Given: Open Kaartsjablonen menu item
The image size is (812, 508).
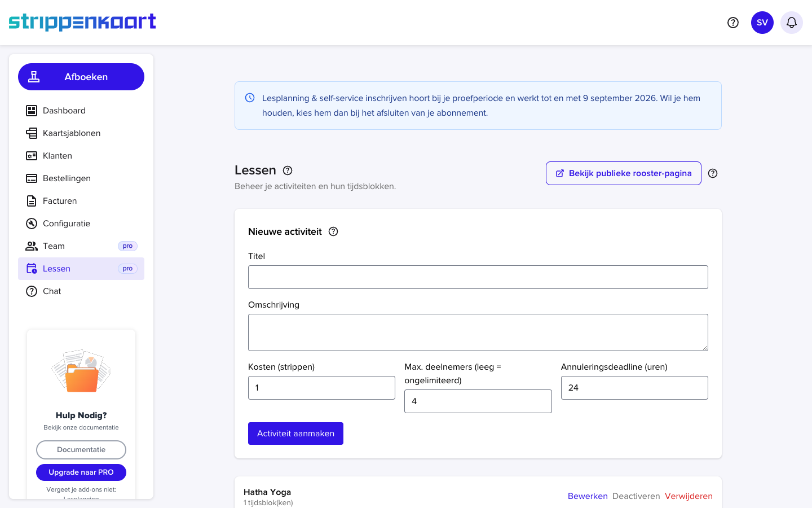Looking at the screenshot, I should click(81, 133).
